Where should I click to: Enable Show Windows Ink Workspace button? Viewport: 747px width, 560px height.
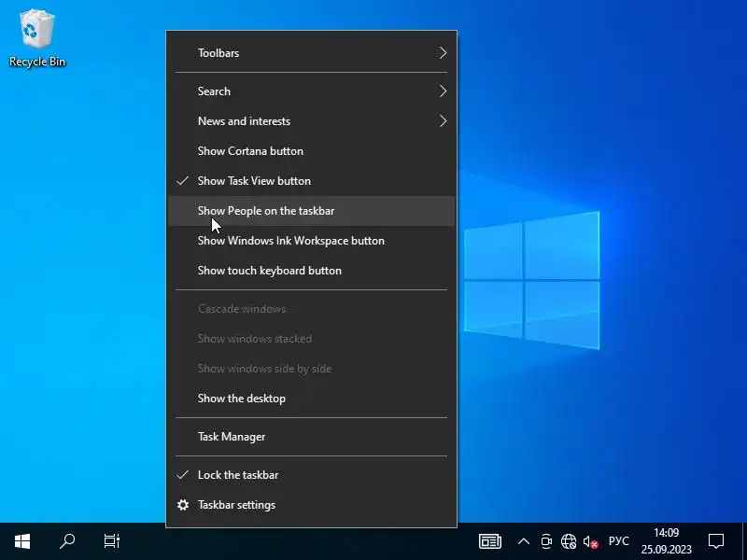point(312,241)
